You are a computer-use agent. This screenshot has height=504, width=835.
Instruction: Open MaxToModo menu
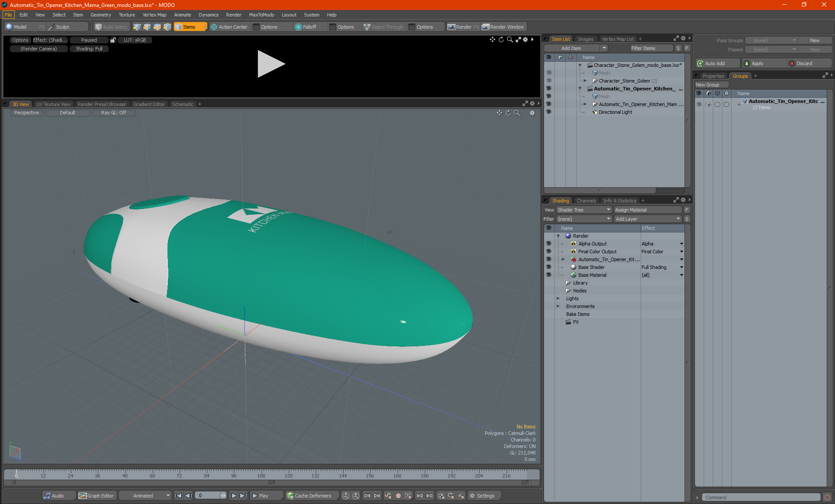[261, 15]
